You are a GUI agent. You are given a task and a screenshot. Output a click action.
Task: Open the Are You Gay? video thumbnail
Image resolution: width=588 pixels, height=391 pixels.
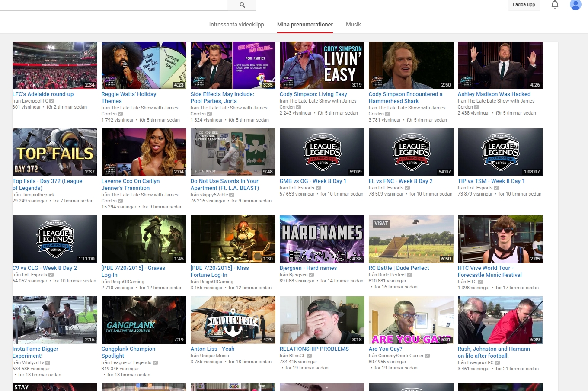tap(411, 320)
